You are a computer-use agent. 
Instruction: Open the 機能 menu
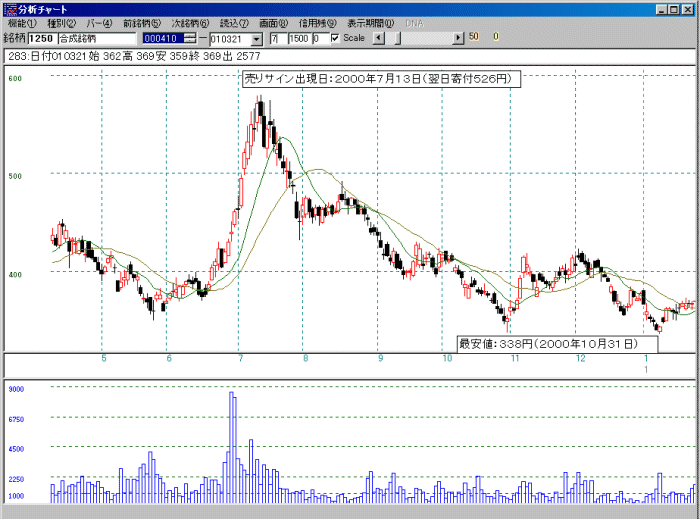click(21, 22)
